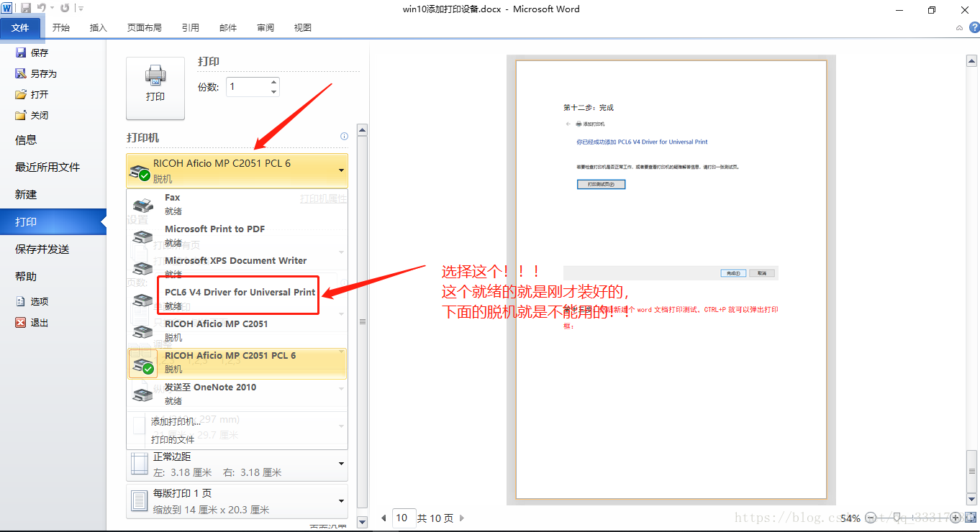980x532 pixels.
Task: Decrease copies with the down spinner arrow
Action: tap(273, 92)
